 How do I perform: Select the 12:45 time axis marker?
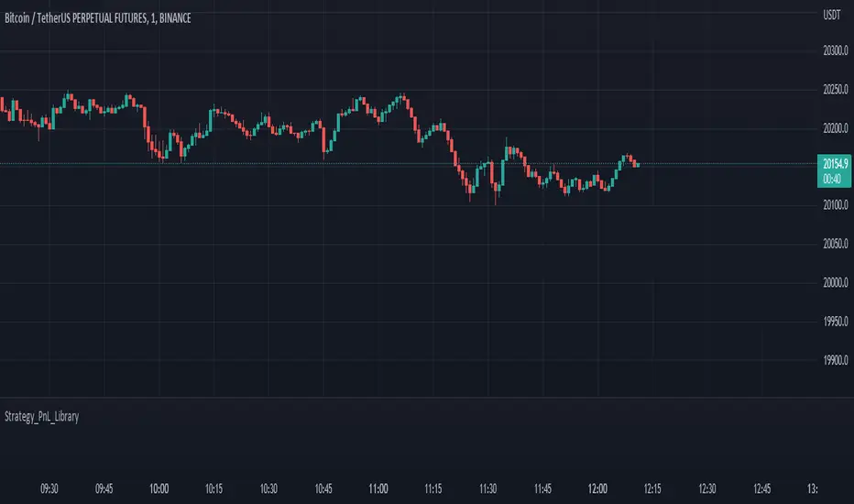(x=759, y=488)
